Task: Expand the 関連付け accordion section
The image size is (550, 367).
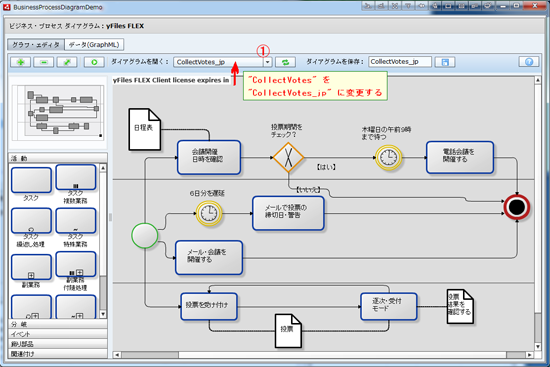Action: (x=58, y=354)
